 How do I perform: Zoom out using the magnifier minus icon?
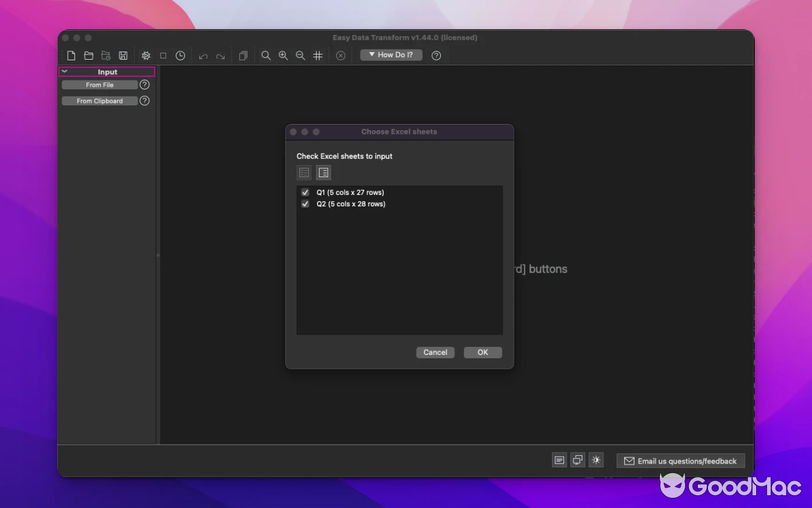tap(300, 56)
